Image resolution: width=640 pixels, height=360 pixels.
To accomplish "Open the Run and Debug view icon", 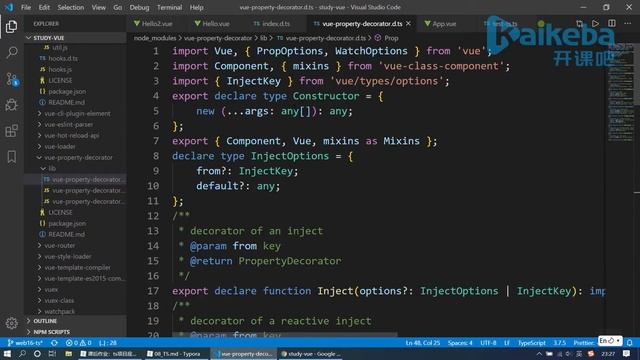I will click(x=11, y=105).
